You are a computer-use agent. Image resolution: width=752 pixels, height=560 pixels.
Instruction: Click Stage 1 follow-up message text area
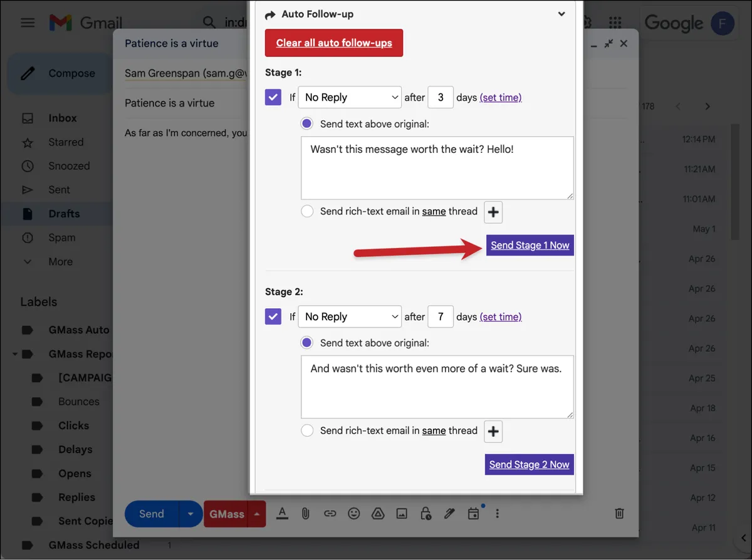[437, 169]
